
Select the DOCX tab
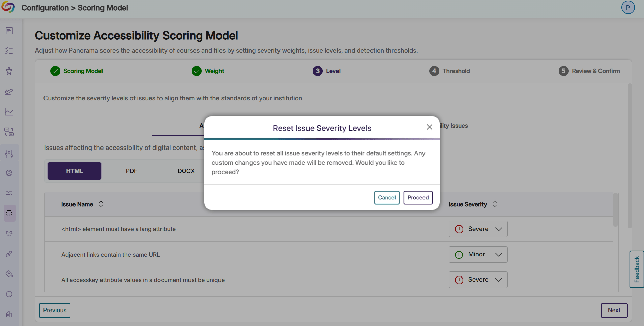point(186,171)
